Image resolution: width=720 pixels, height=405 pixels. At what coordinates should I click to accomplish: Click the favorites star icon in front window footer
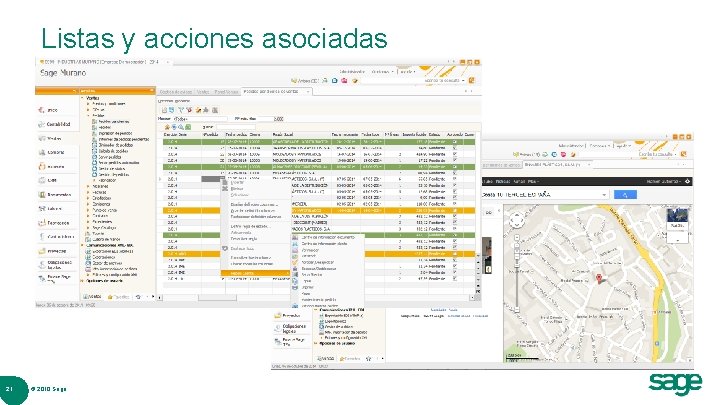(138, 297)
